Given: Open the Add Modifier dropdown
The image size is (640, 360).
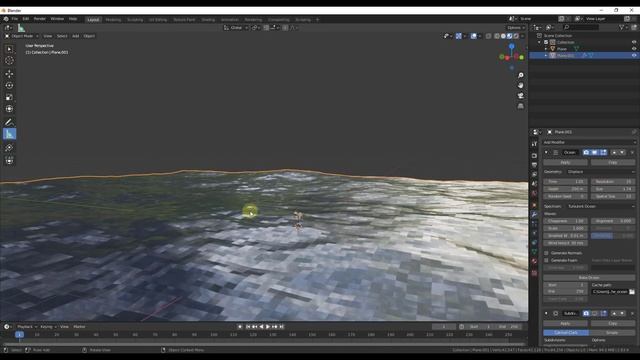Looking at the screenshot, I should coord(589,142).
